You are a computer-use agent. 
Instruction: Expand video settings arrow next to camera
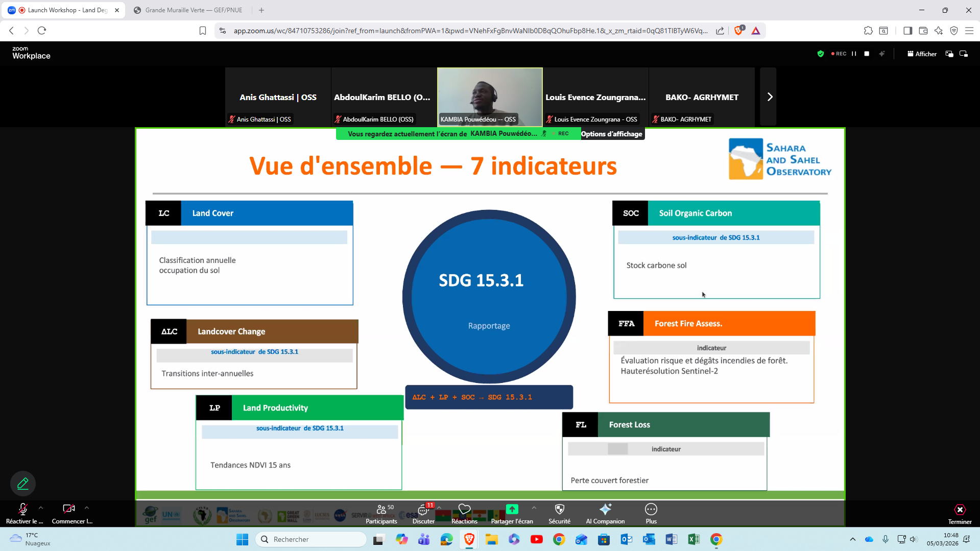tap(87, 508)
